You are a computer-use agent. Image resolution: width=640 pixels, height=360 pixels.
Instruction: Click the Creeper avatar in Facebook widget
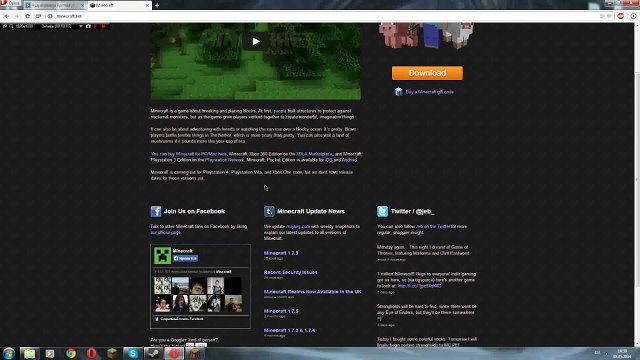(x=162, y=256)
